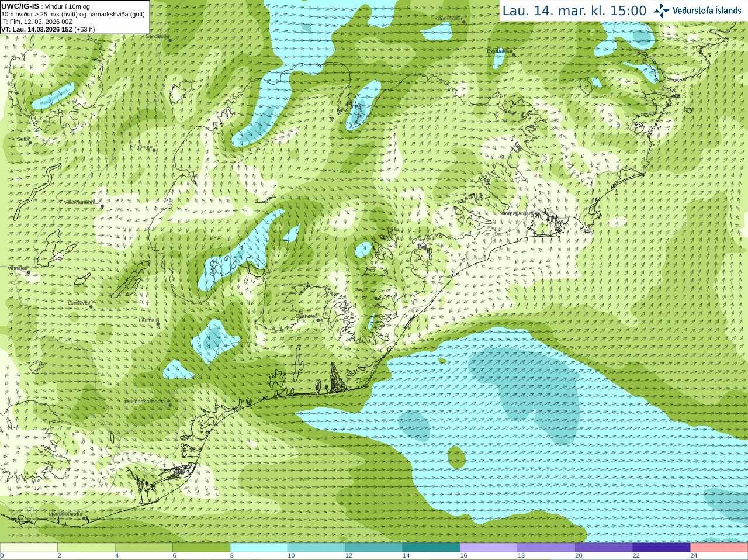Pick the 12–14 m/s teal legend swatch
748x560 pixels.
click(x=374, y=547)
